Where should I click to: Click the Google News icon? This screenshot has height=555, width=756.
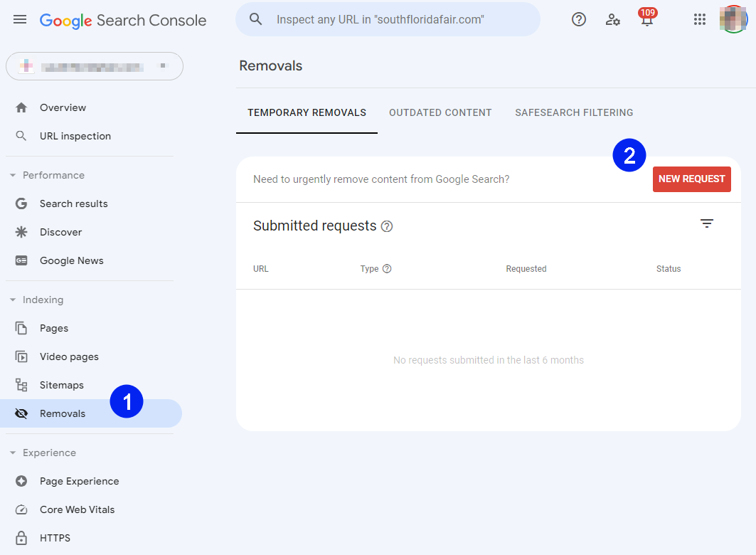(x=21, y=260)
